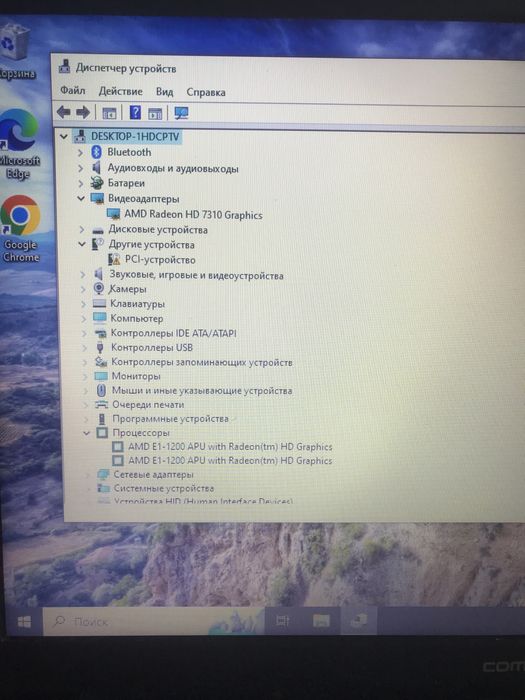
Task: Expand the Bluetooth category chevron
Action: [x=80, y=153]
